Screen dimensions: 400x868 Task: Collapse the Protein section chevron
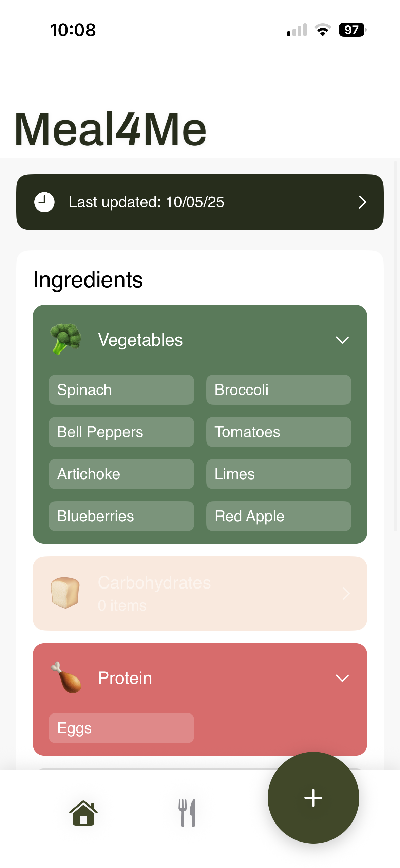(x=342, y=678)
